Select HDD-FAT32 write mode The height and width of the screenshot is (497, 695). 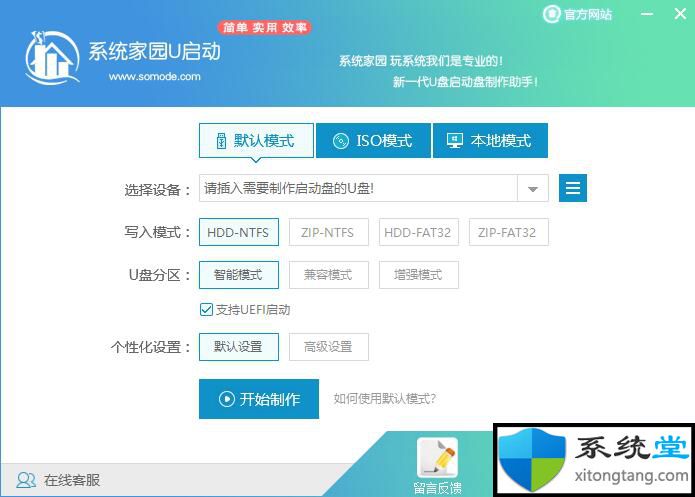point(417,233)
